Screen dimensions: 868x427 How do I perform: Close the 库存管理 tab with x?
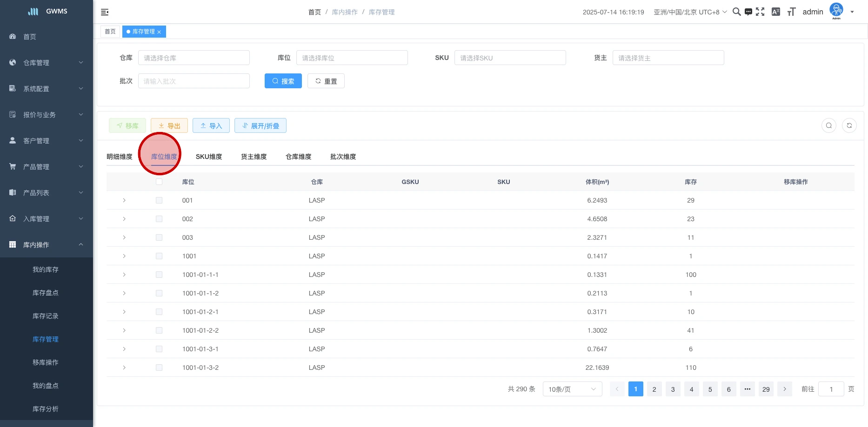pos(159,32)
